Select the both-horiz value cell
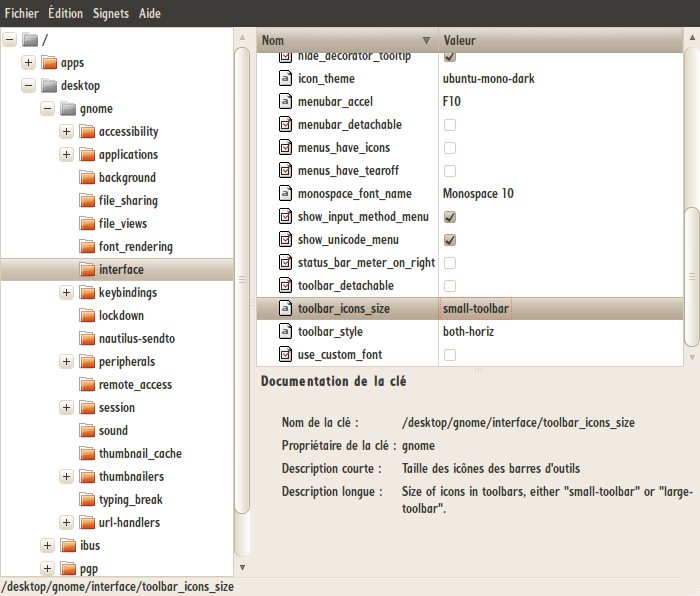The image size is (700, 596). point(468,331)
